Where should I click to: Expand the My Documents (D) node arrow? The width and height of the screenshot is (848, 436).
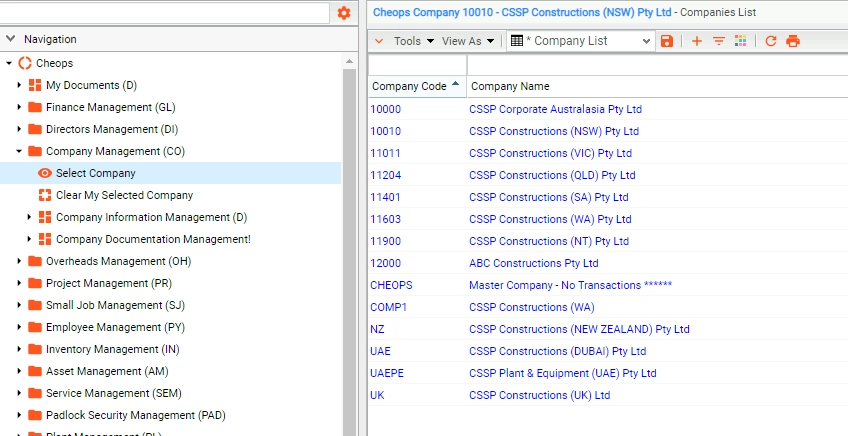19,85
